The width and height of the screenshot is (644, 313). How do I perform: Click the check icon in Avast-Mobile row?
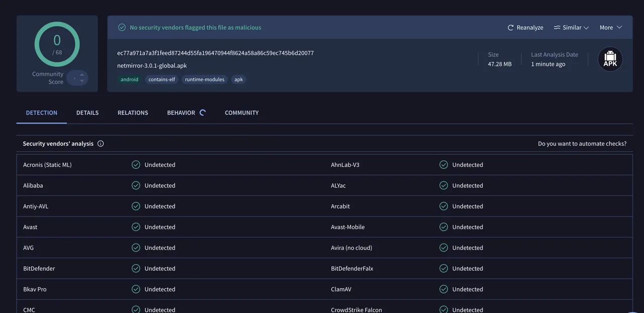point(444,227)
